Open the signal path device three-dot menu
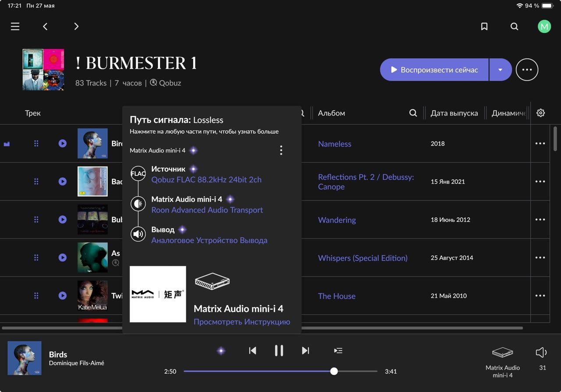This screenshot has height=392, width=561. [x=281, y=150]
